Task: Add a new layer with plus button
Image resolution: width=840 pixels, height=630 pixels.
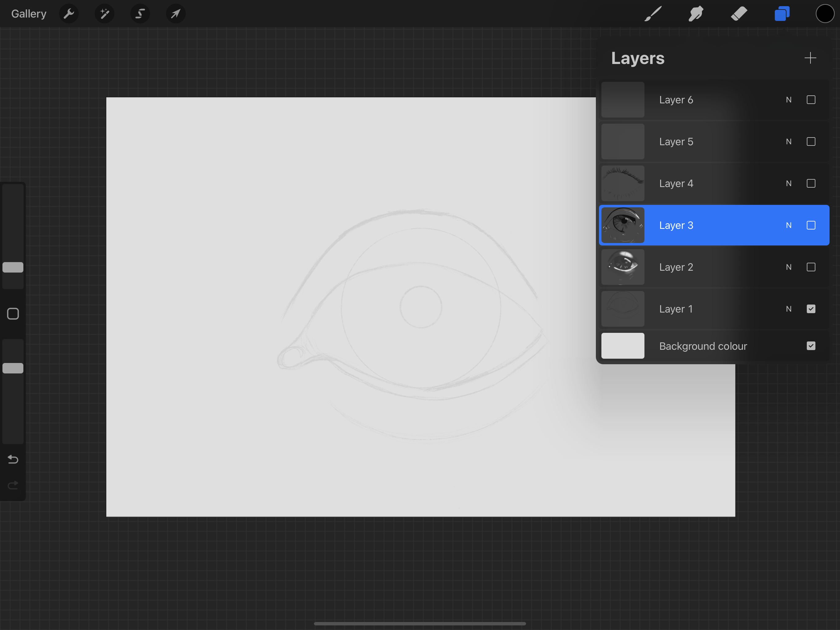Action: pyautogui.click(x=810, y=58)
